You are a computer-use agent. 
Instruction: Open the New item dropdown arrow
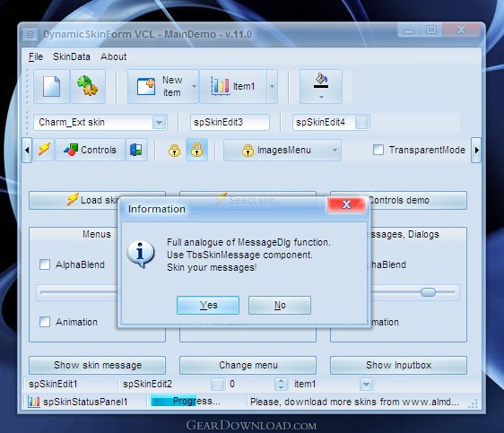[194, 86]
